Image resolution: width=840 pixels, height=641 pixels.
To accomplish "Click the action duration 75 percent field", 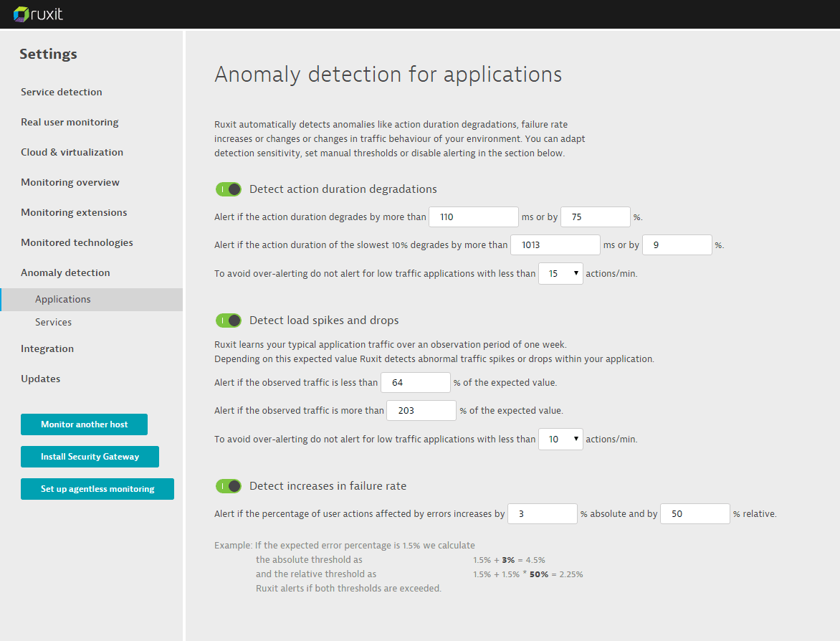I will coord(595,217).
